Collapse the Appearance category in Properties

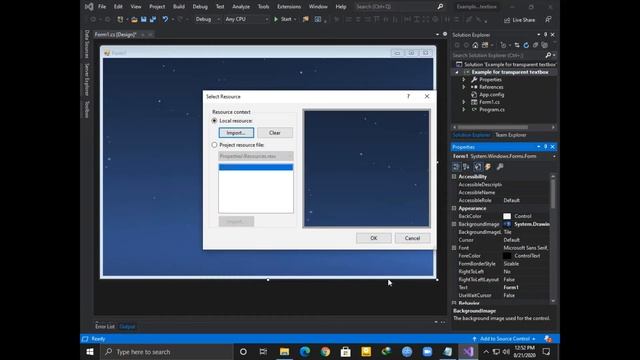point(454,208)
